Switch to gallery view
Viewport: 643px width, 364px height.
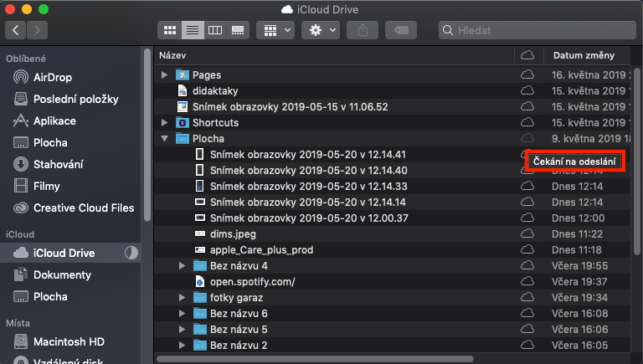[x=238, y=30]
